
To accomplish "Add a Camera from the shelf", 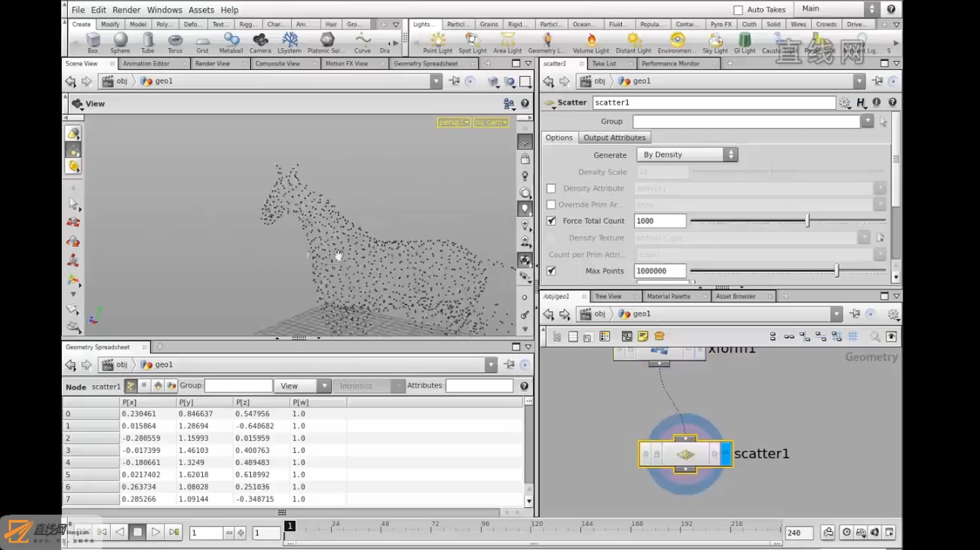I will 260,43.
